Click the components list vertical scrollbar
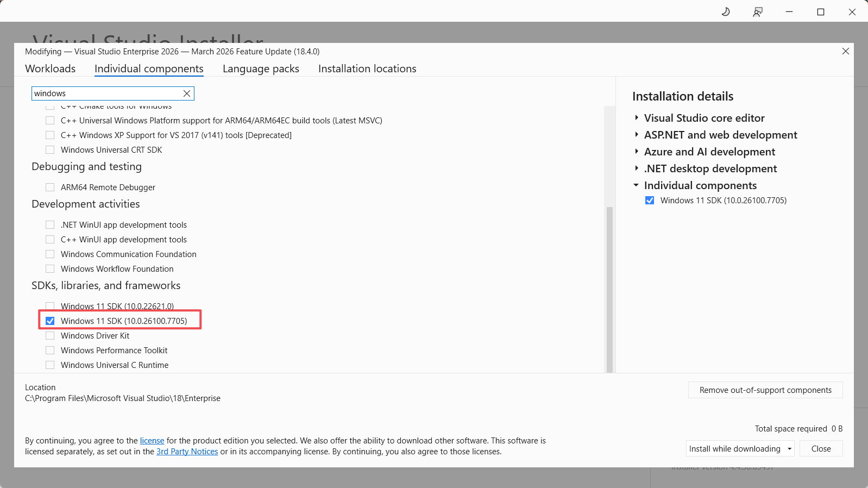The height and width of the screenshot is (488, 868). [x=609, y=288]
